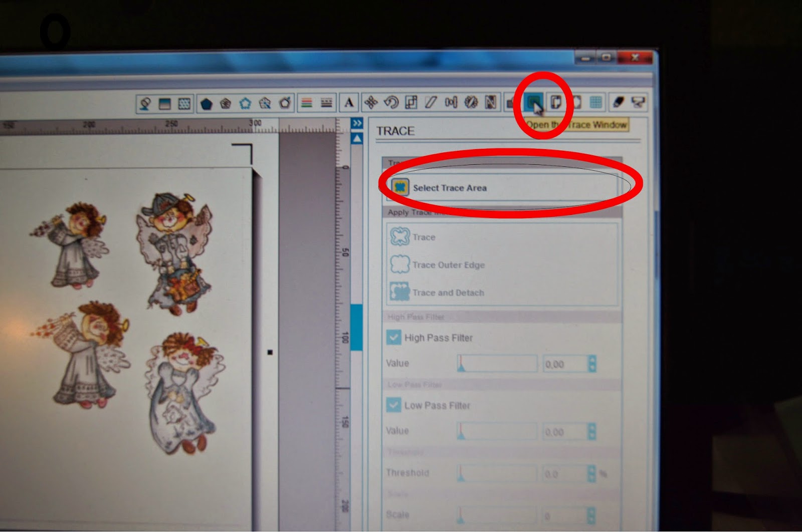Viewport: 802px width, 532px height.
Task: Open the Align tool
Action: point(451,103)
